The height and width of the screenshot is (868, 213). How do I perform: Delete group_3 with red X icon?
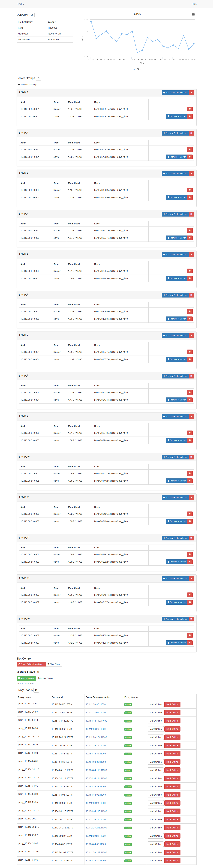click(x=191, y=174)
